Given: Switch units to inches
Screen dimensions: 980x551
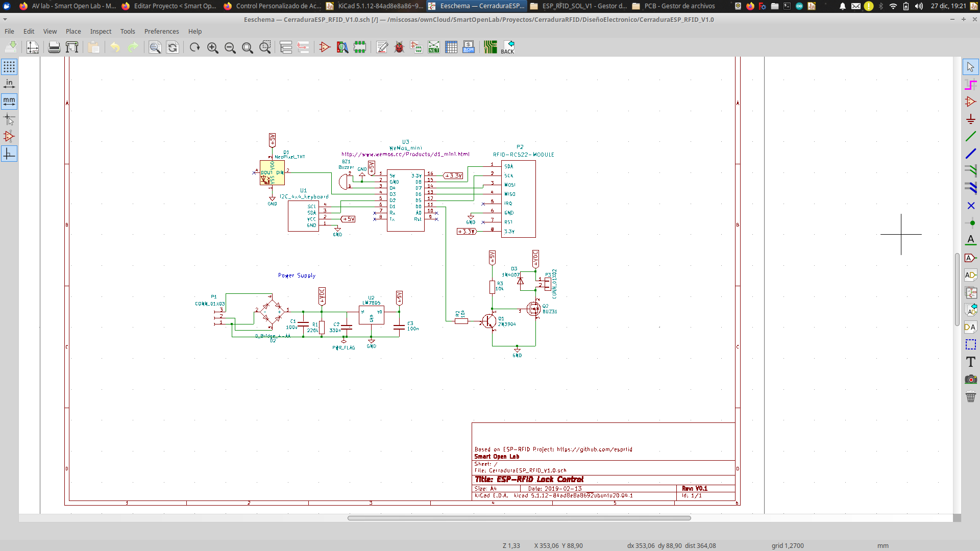Looking at the screenshot, I should (x=9, y=84).
